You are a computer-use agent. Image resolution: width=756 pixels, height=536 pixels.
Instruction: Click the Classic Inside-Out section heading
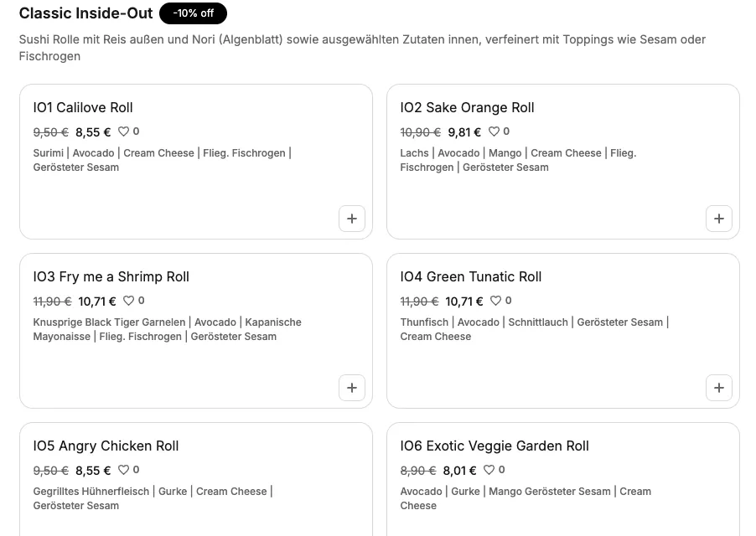pyautogui.click(x=85, y=13)
